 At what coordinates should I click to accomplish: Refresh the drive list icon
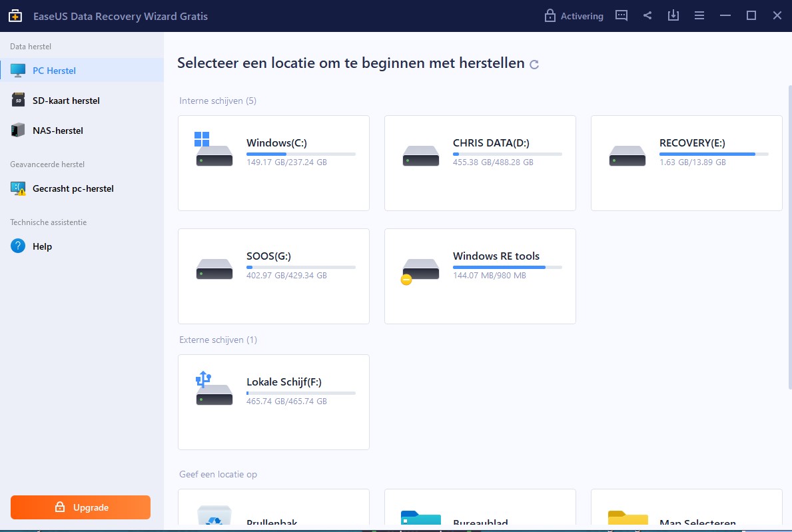pyautogui.click(x=534, y=64)
